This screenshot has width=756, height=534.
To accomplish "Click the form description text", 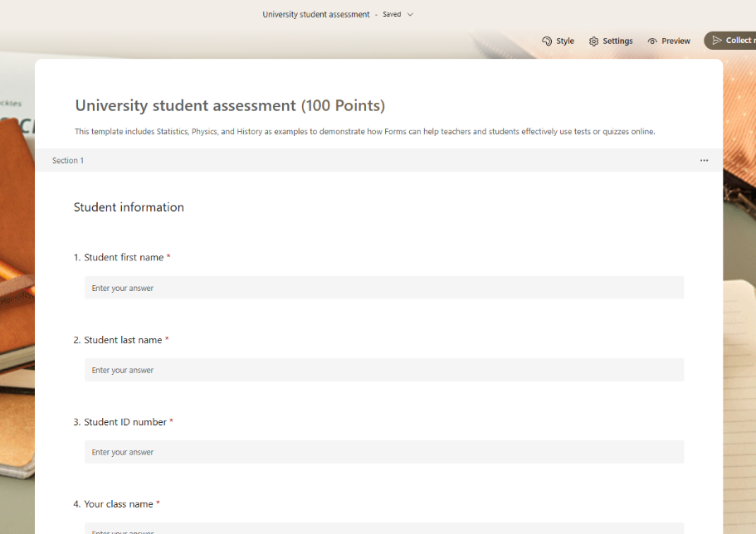I will 363,131.
